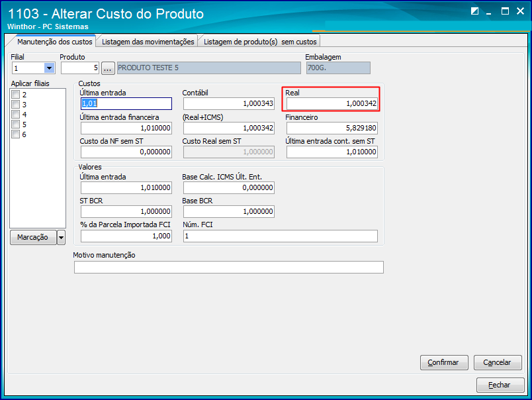Check filial 5 in Aplicar filiais

point(16,124)
